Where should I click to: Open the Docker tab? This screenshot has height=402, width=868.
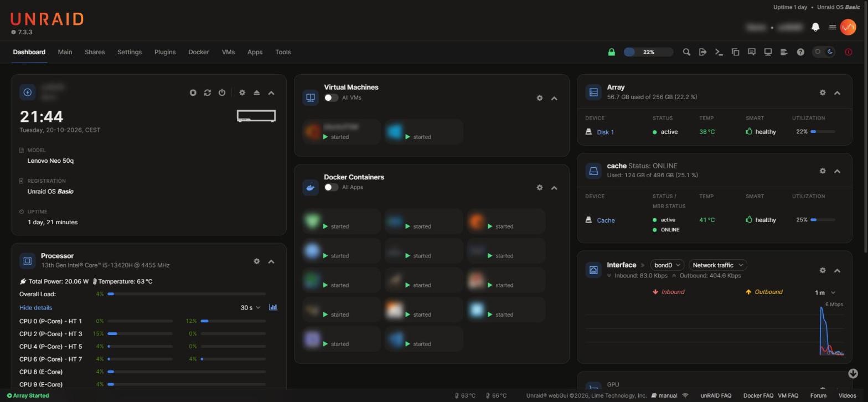[199, 52]
